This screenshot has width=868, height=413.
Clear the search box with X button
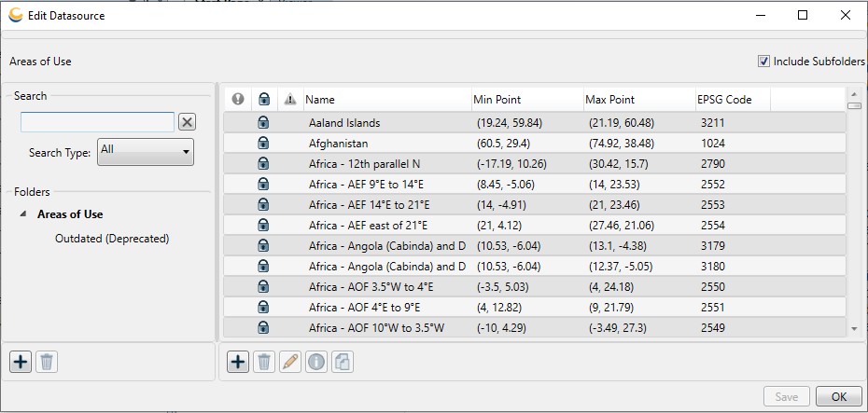point(187,122)
